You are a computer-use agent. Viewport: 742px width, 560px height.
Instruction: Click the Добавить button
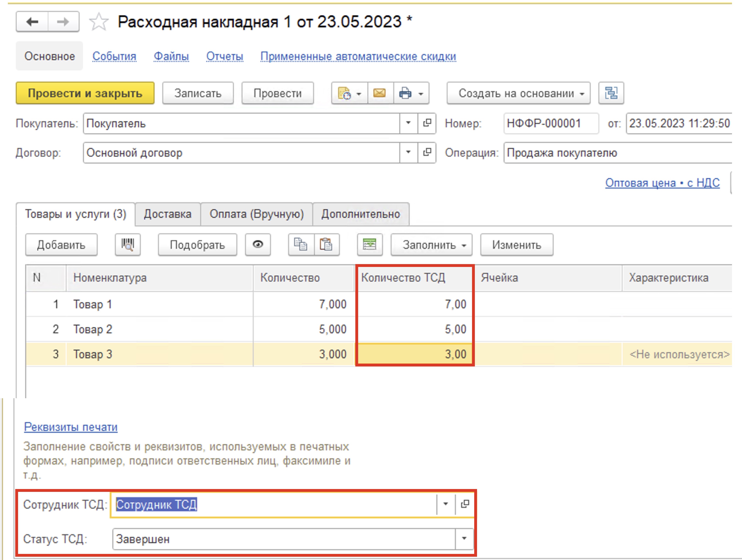(61, 245)
